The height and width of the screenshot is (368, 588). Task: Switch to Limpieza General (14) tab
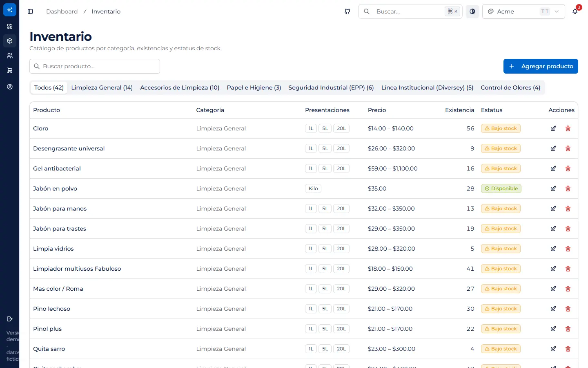click(102, 88)
